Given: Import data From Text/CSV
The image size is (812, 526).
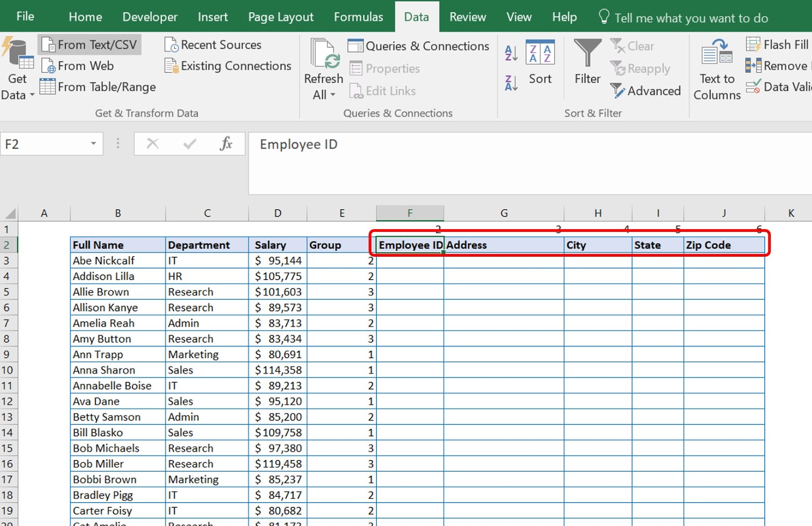Looking at the screenshot, I should (89, 45).
